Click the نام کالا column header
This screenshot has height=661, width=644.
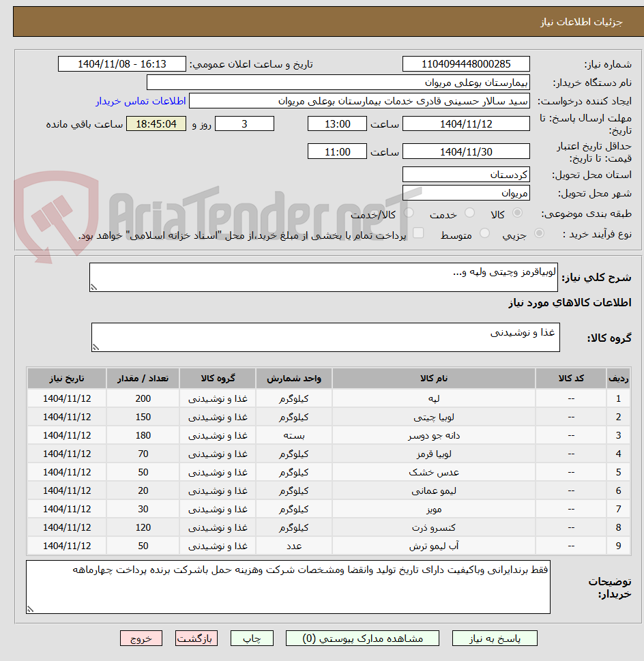434,378
